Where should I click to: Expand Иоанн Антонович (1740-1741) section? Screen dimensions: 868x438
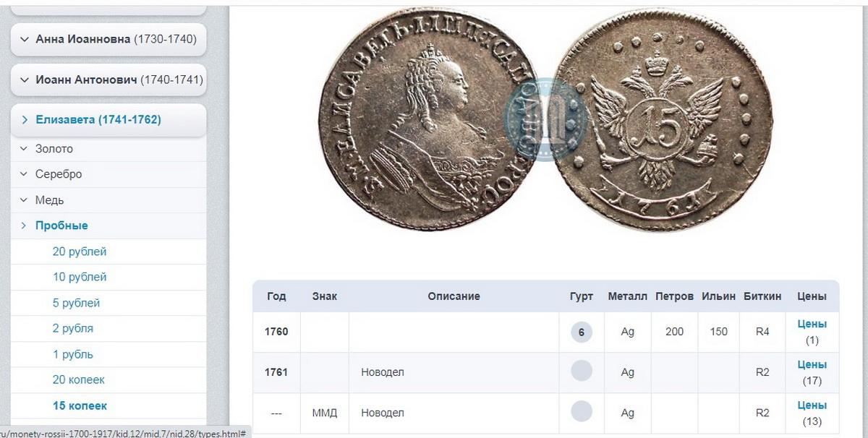pyautogui.click(x=109, y=80)
